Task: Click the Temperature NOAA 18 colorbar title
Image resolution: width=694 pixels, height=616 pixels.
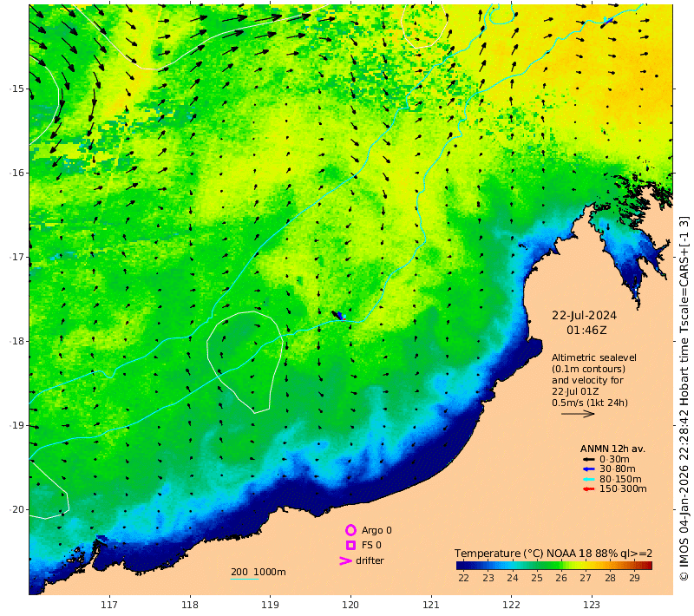Action: pyautogui.click(x=553, y=554)
